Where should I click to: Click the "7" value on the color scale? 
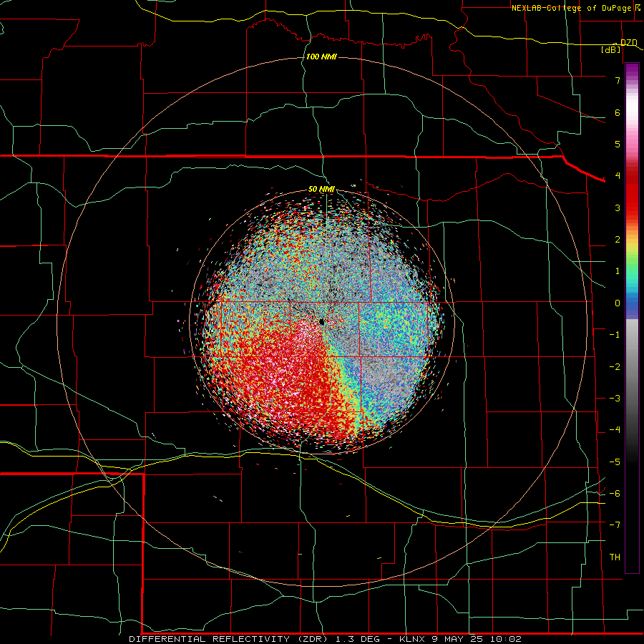[618, 80]
